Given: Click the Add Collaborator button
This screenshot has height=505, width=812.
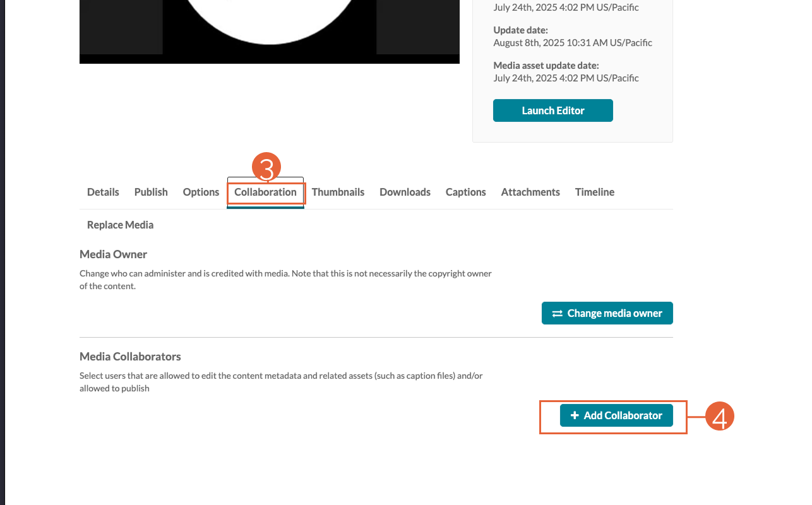Looking at the screenshot, I should point(616,415).
